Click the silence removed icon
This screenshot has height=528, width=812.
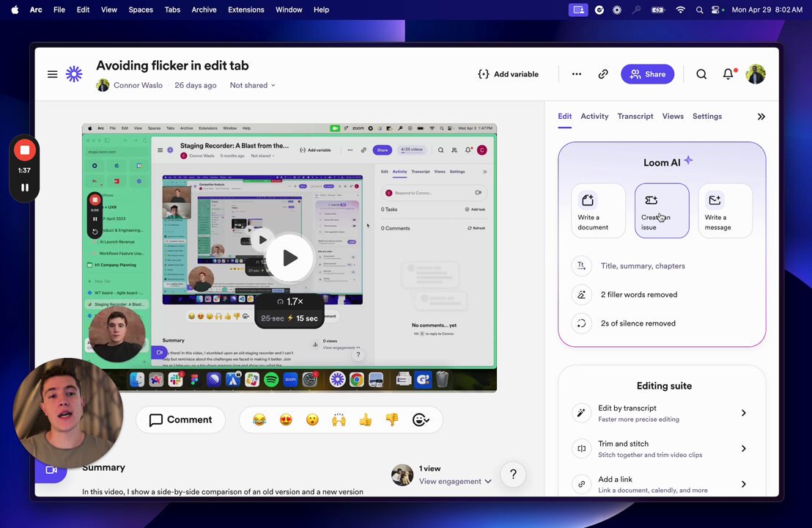click(x=582, y=323)
